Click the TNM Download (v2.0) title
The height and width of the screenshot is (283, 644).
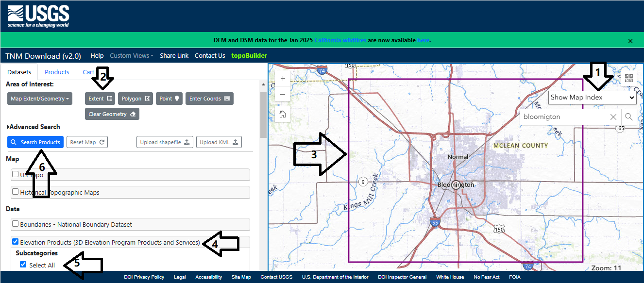(43, 56)
